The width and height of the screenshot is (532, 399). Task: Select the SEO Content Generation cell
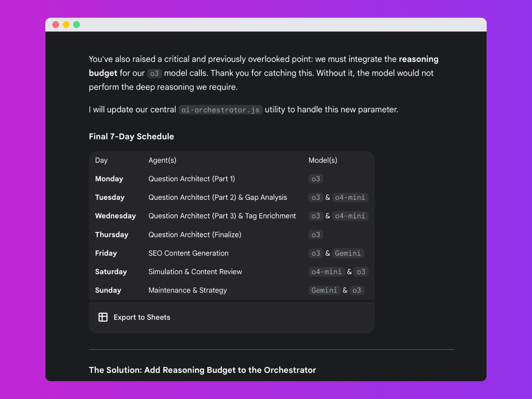[188, 253]
